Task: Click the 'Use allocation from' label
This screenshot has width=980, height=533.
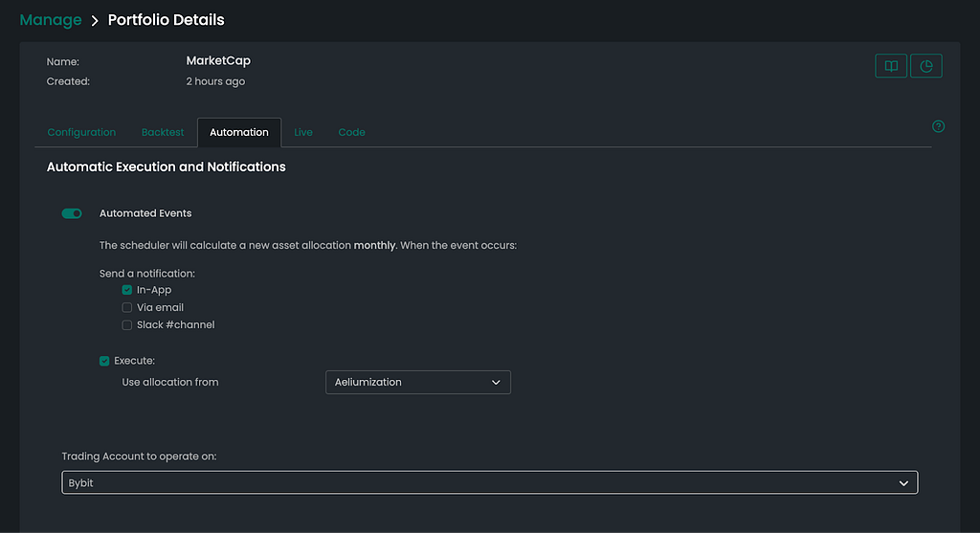Action: tap(170, 382)
